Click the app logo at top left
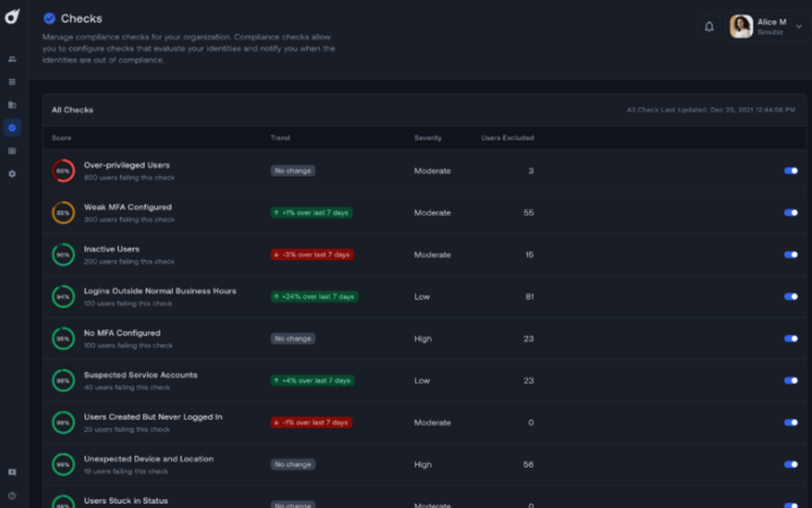Image resolution: width=812 pixels, height=508 pixels. [12, 16]
